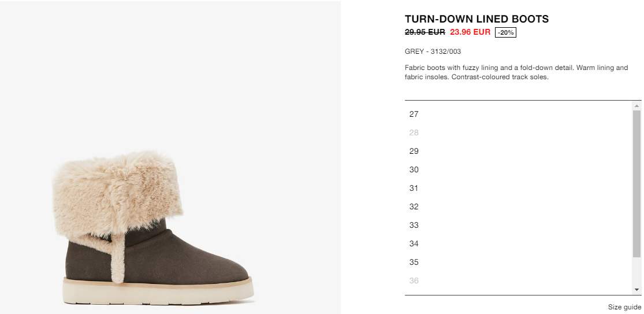Screen dimensions: 644x314
Task: Choose size 33 in size list
Action: (518, 225)
